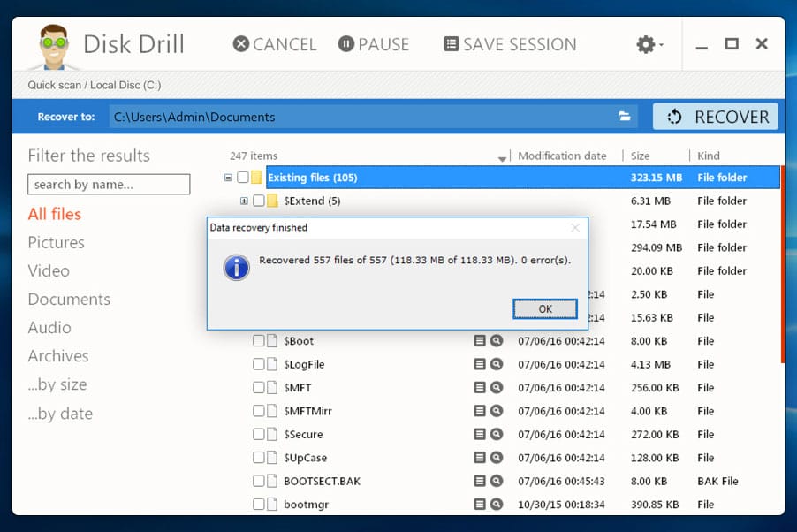This screenshot has height=532, width=797.
Task: Click the settings gear icon
Action: click(x=646, y=44)
